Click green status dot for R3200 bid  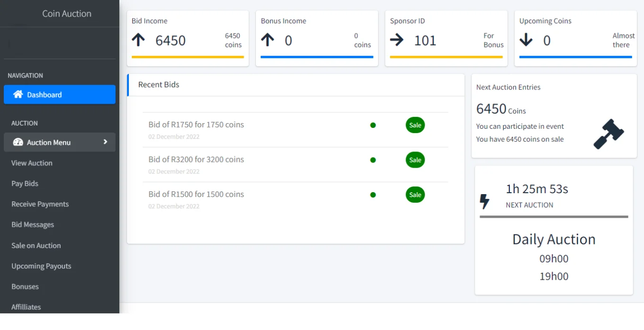pyautogui.click(x=373, y=160)
